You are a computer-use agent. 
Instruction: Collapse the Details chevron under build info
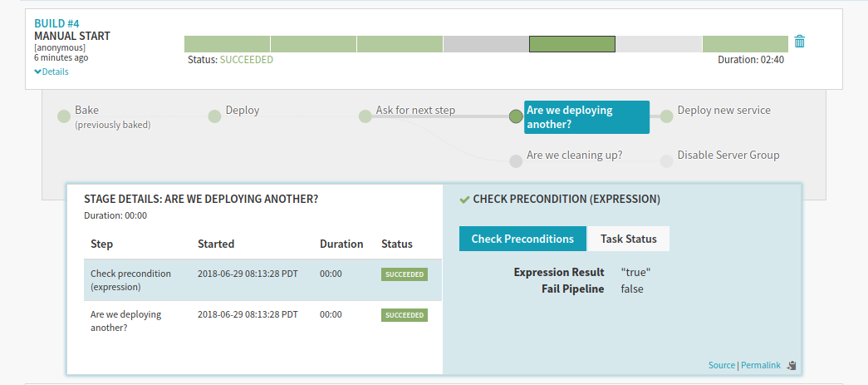point(51,72)
